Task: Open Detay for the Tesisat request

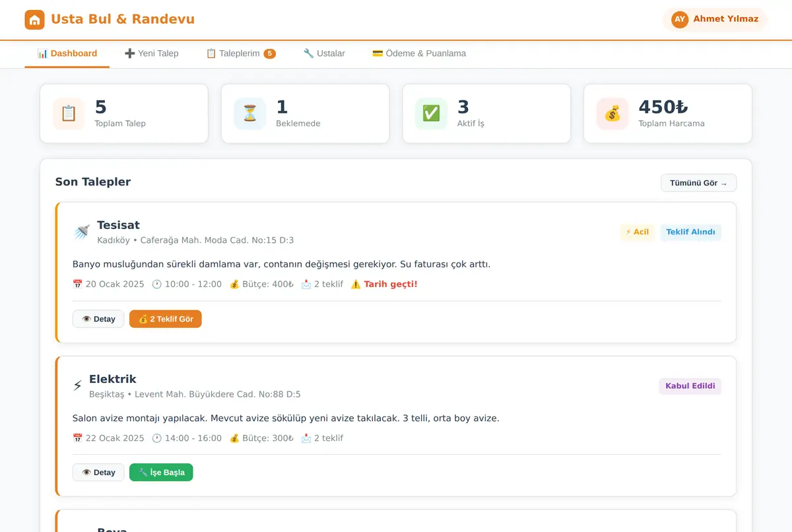Action: point(98,319)
